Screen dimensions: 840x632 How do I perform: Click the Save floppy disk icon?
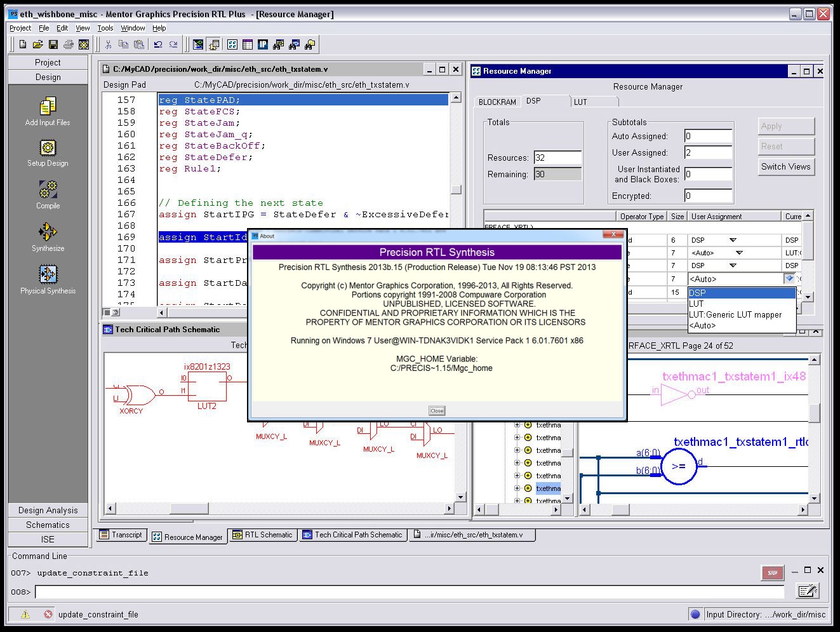click(x=53, y=44)
